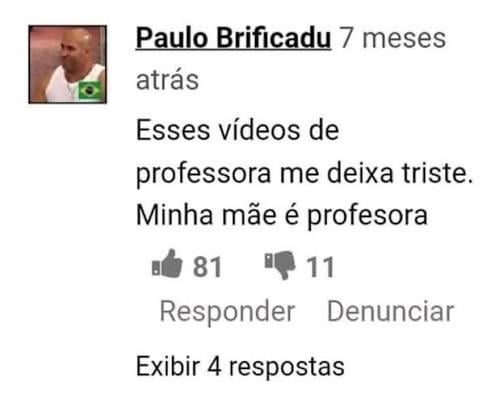
Task: Click the number 4 in Exibir 4 respostas
Action: pos(214,366)
